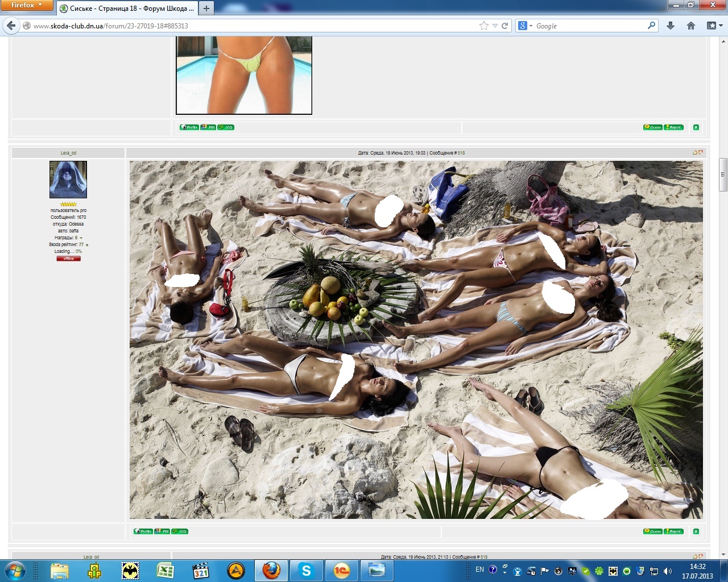Click the Lexa_od hooded avatar image
This screenshot has height=582, width=728.
(x=68, y=180)
